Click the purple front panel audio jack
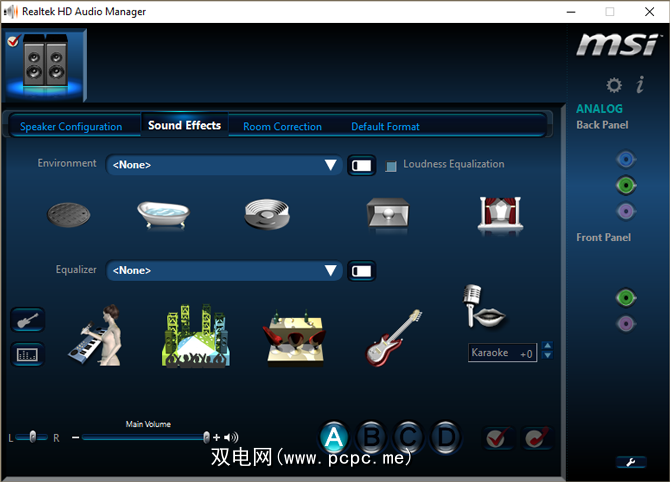The height and width of the screenshot is (482, 670). [626, 323]
